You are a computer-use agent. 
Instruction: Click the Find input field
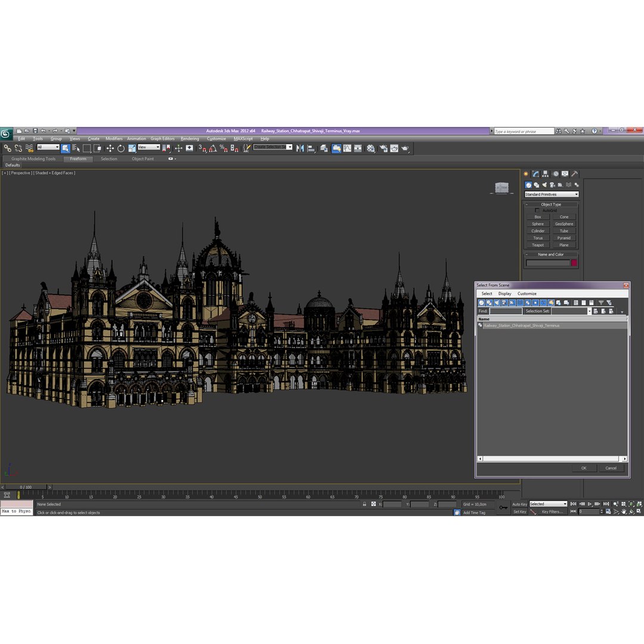[505, 311]
